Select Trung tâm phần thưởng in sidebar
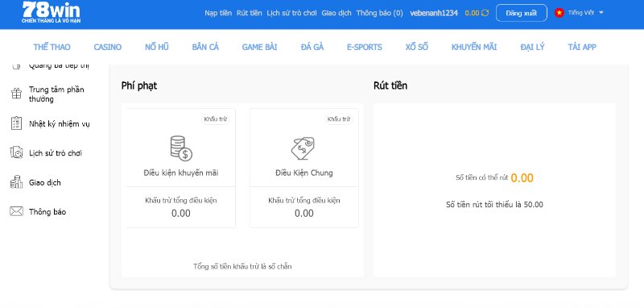Screen dimensions: 644x308 pyautogui.click(x=56, y=94)
